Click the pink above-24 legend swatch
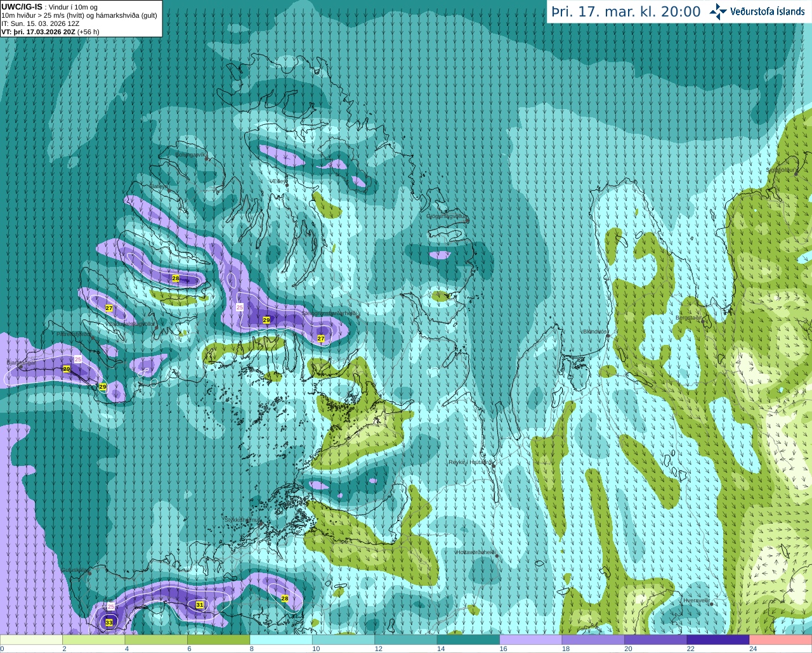 click(780, 639)
